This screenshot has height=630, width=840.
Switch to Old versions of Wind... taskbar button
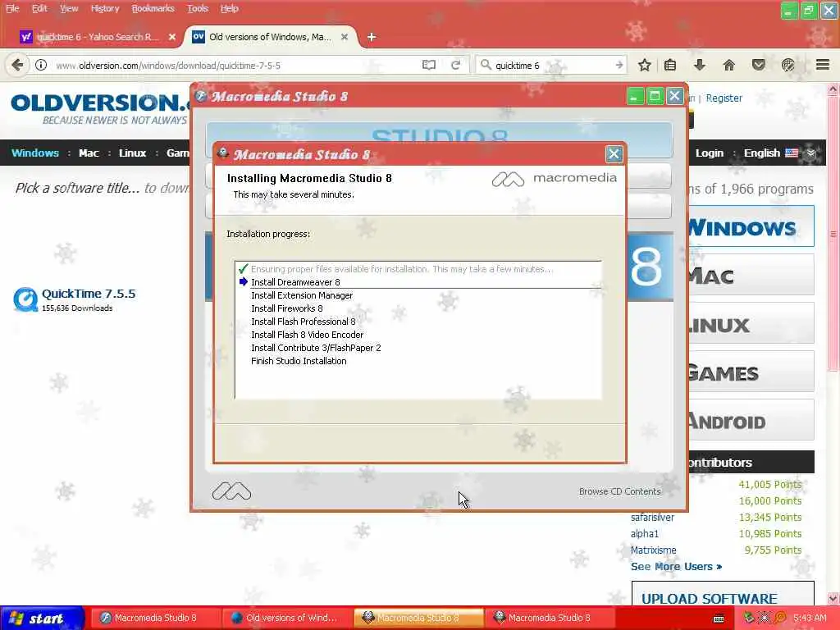(285, 618)
